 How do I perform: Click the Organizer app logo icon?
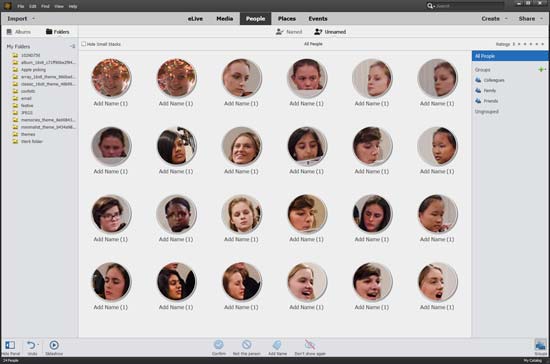pyautogui.click(x=7, y=6)
